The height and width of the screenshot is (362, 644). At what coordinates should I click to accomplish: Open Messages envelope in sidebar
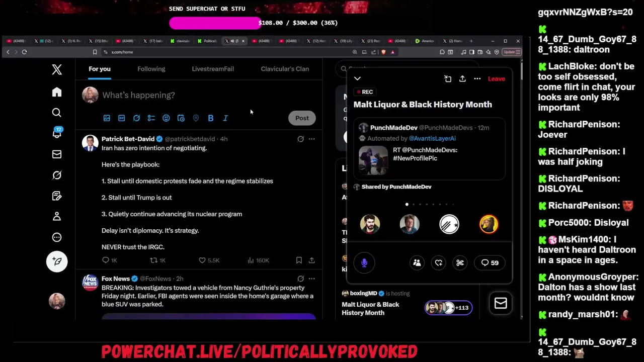(57, 154)
